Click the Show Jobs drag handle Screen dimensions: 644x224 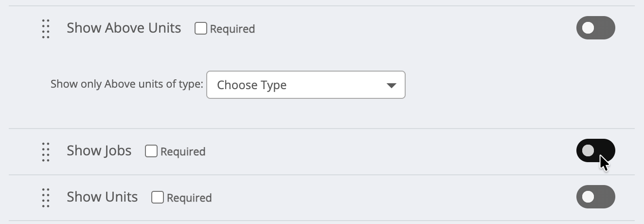pyautogui.click(x=46, y=152)
